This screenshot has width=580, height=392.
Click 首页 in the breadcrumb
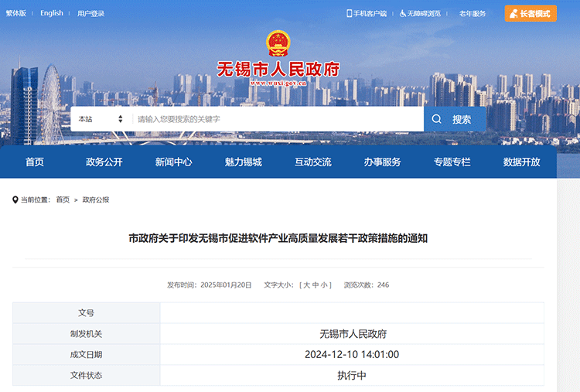pos(63,199)
